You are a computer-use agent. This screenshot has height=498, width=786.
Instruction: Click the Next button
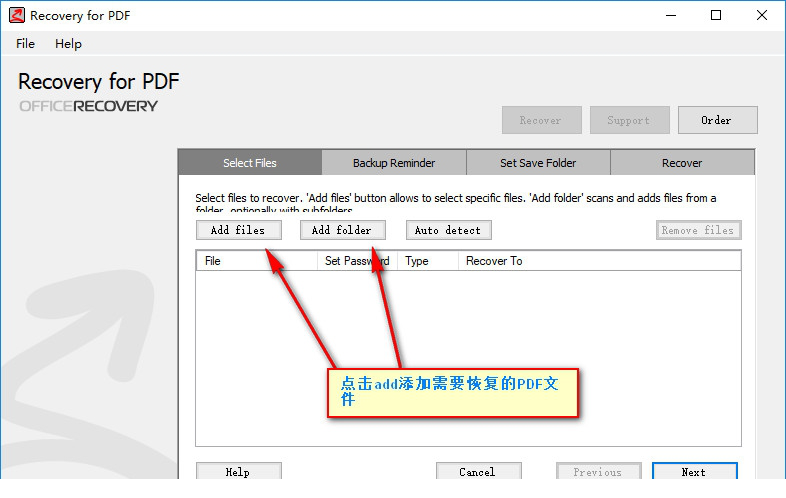pos(695,471)
